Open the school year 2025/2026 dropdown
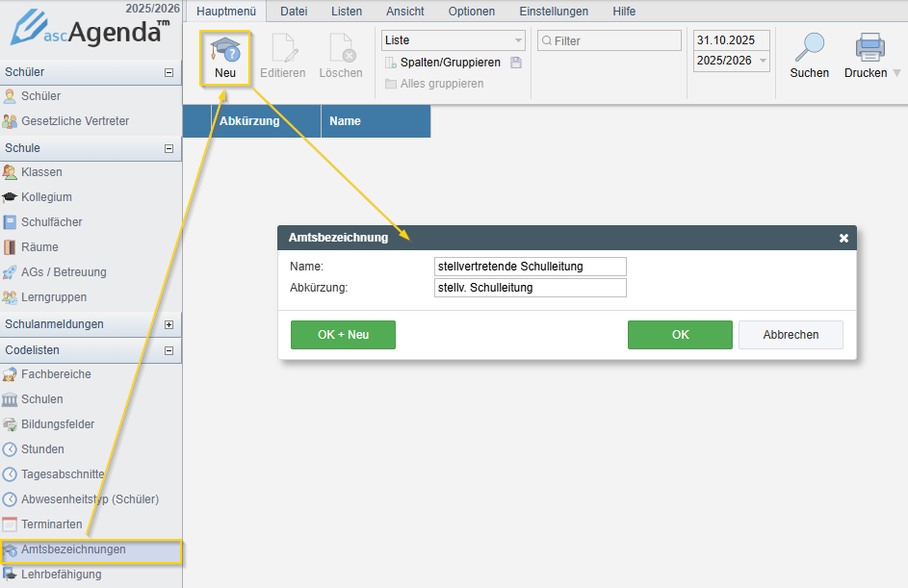Image resolution: width=908 pixels, height=588 pixels. click(x=731, y=61)
